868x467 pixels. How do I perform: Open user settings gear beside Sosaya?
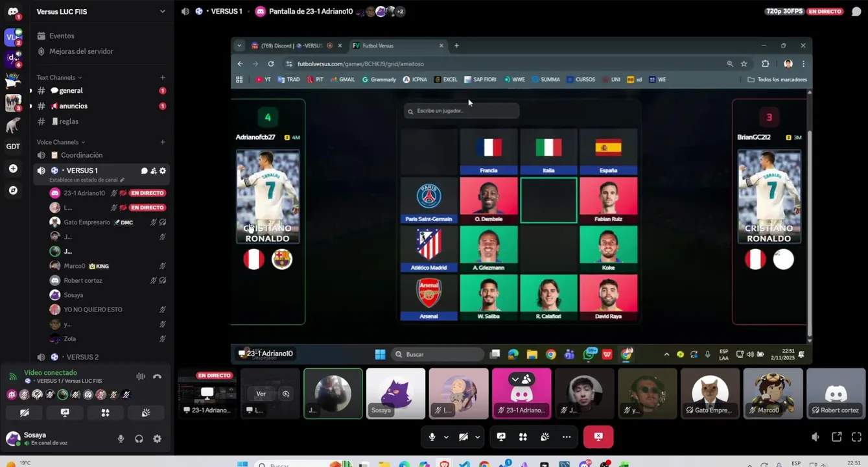[157, 439]
